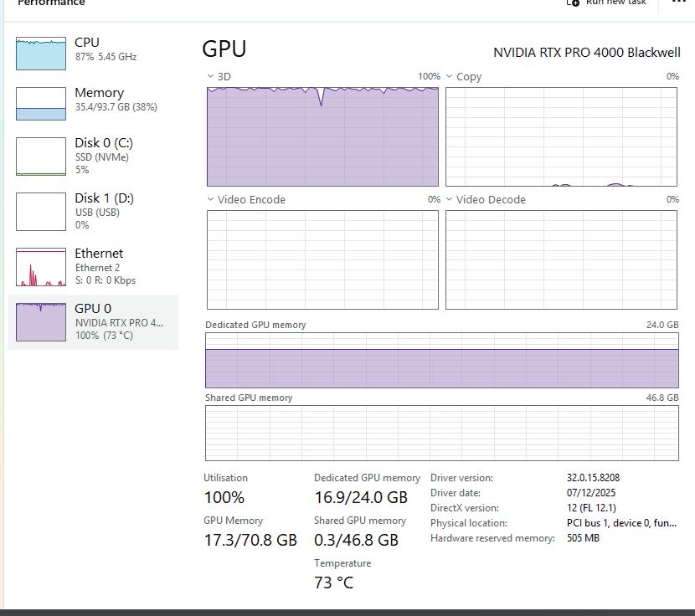The width and height of the screenshot is (695, 616).
Task: Click the Ethernet throughput mini graph
Action: [41, 267]
